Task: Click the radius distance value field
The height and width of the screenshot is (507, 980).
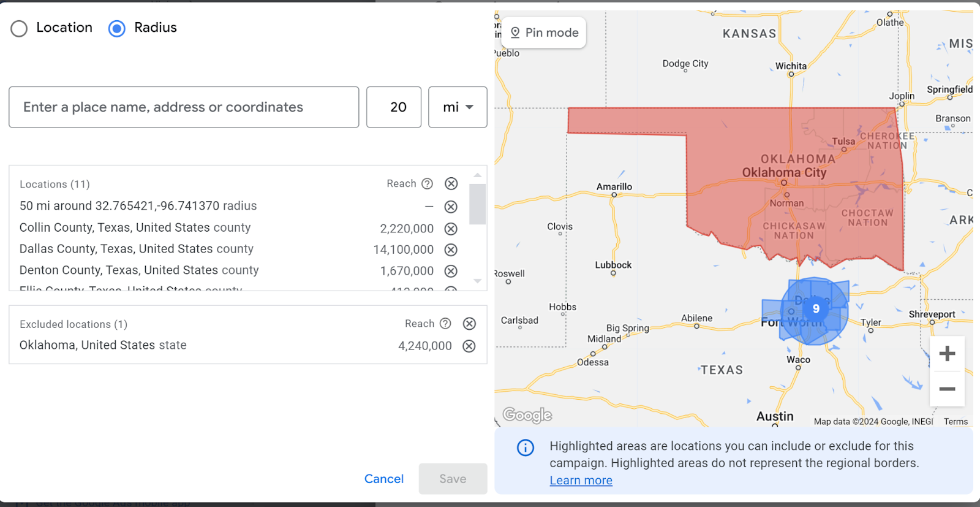Action: 394,107
